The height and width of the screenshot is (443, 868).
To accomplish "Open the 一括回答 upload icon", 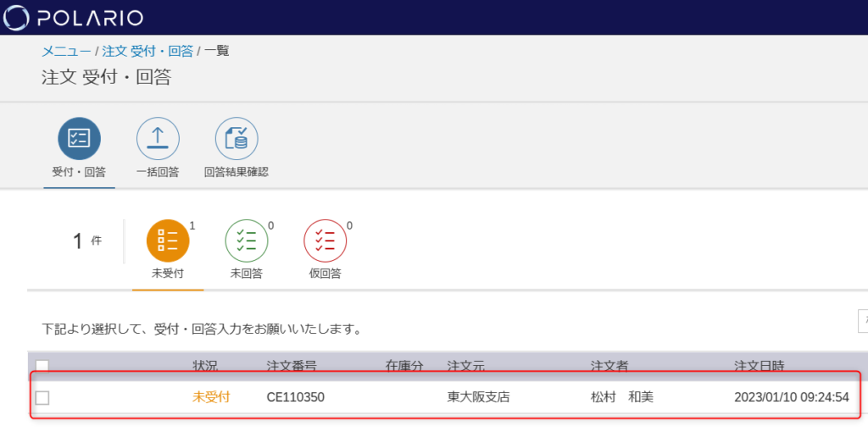I will tap(158, 138).
